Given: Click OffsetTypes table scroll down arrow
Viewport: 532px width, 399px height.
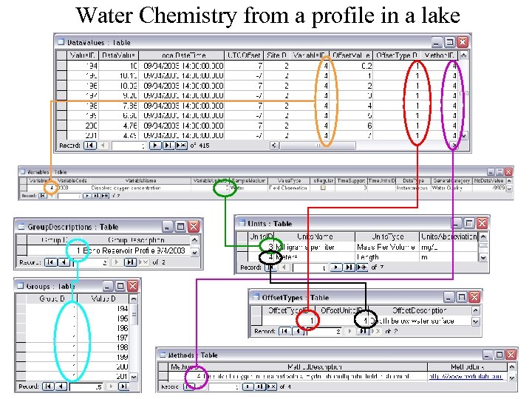Looking at the screenshot, I should click(476, 321).
